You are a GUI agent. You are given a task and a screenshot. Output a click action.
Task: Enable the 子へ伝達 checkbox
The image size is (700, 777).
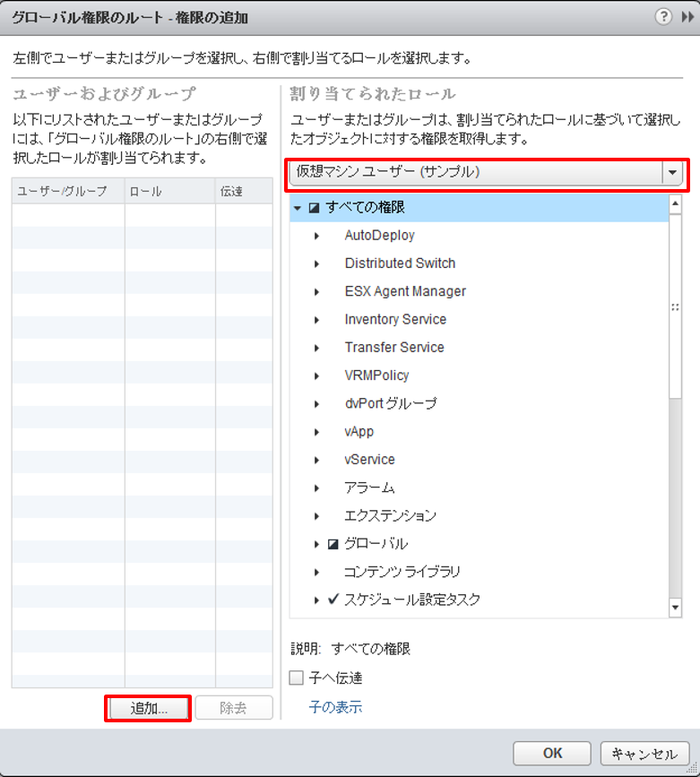pos(297,678)
